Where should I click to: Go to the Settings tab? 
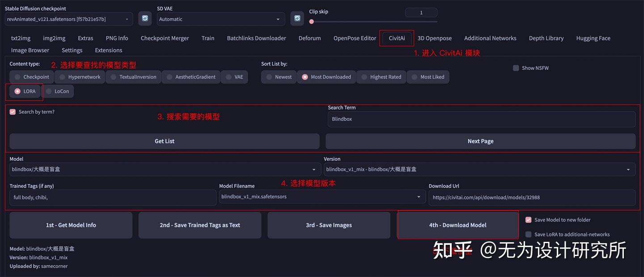[72, 50]
